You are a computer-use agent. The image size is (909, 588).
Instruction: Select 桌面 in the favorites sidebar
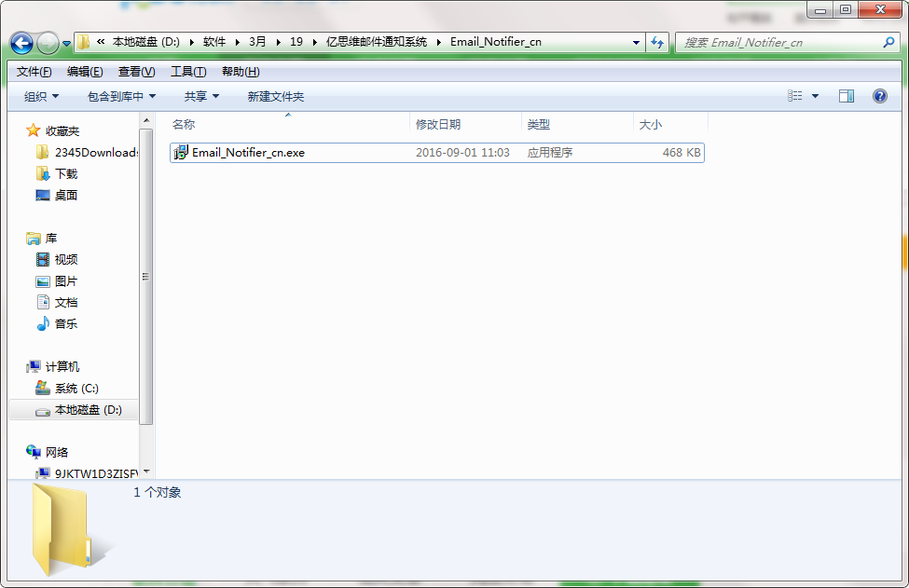pos(64,195)
